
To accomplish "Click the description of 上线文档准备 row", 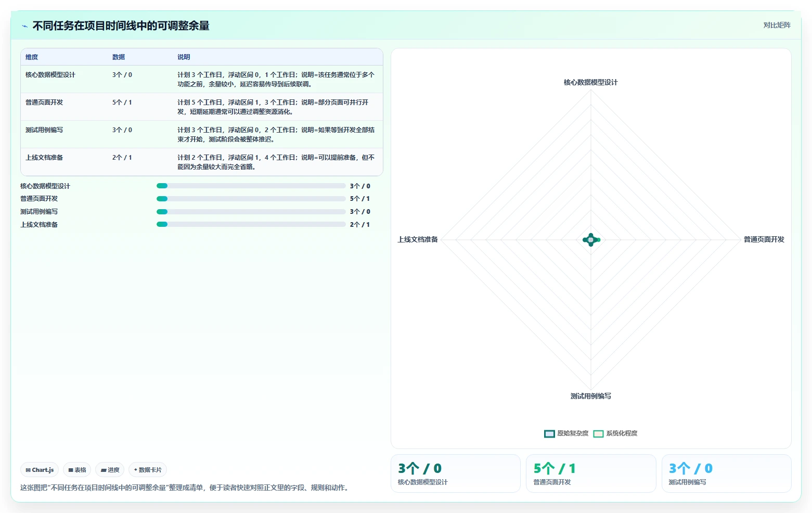I will click(x=276, y=162).
